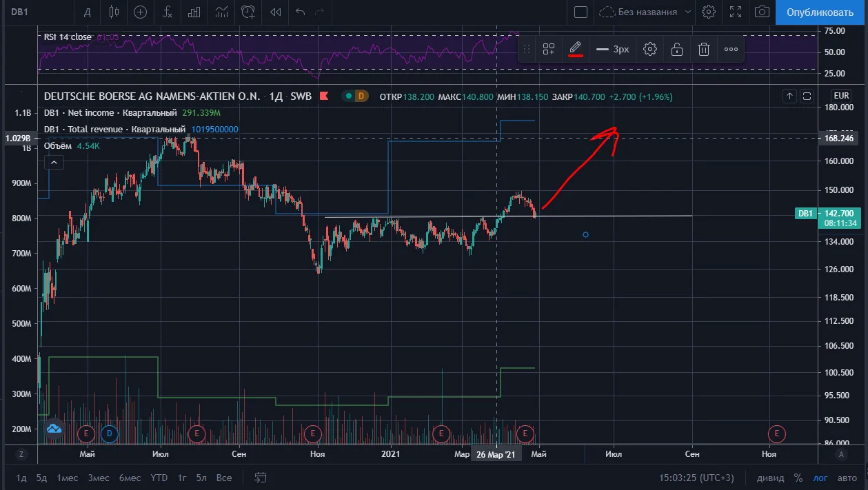The width and height of the screenshot is (868, 490).
Task: Take a chart snapshot with camera icon
Action: coord(762,12)
